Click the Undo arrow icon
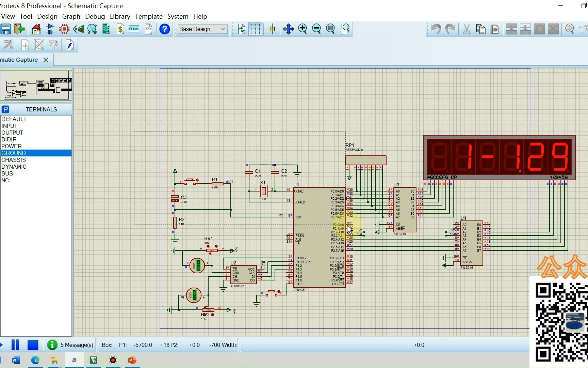 click(x=436, y=29)
